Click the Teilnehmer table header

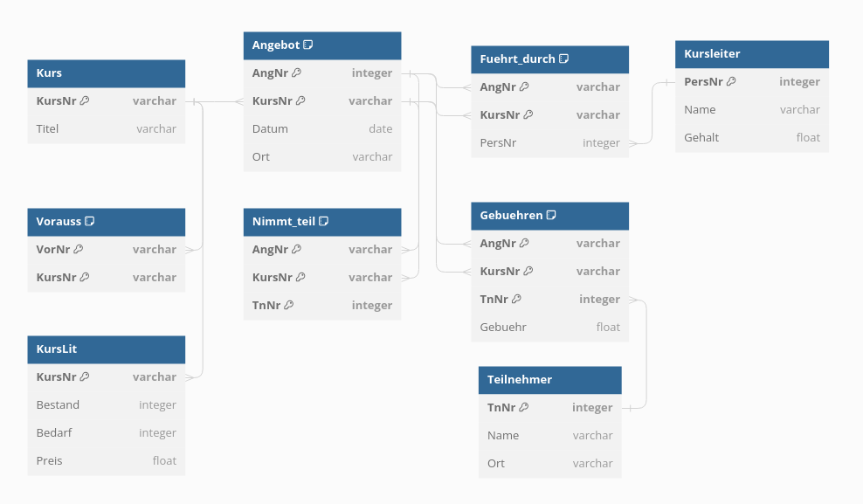(549, 380)
